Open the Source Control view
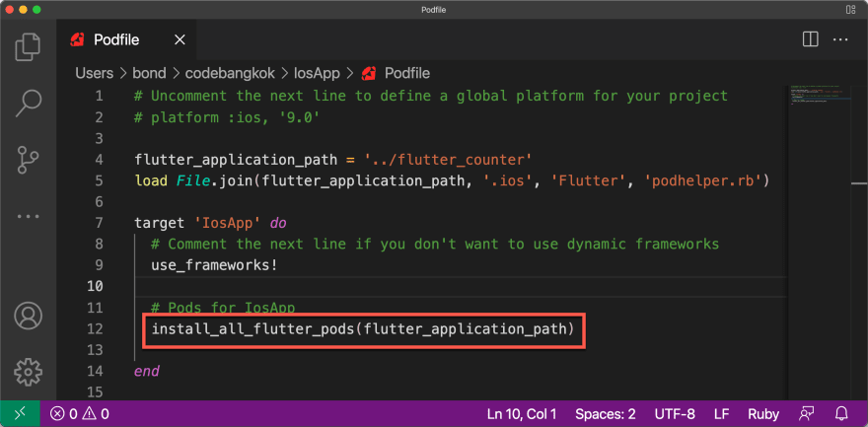 click(x=28, y=160)
